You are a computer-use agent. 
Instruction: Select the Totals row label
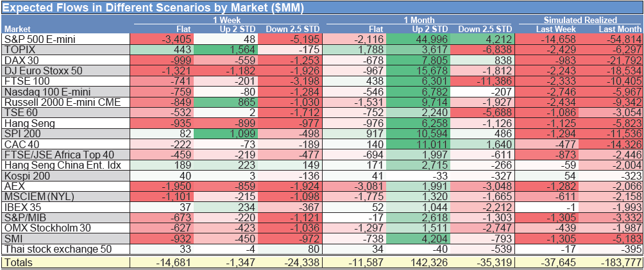19,262
